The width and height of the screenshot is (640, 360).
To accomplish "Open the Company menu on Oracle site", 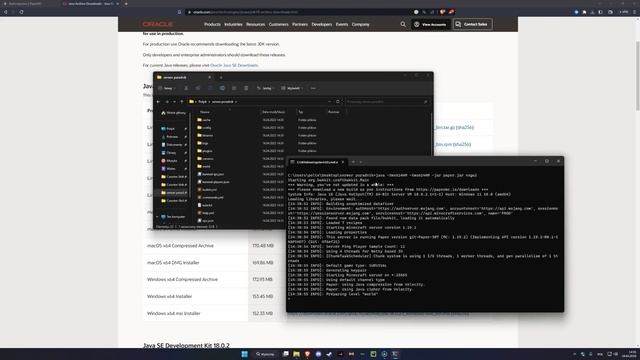I will (361, 24).
